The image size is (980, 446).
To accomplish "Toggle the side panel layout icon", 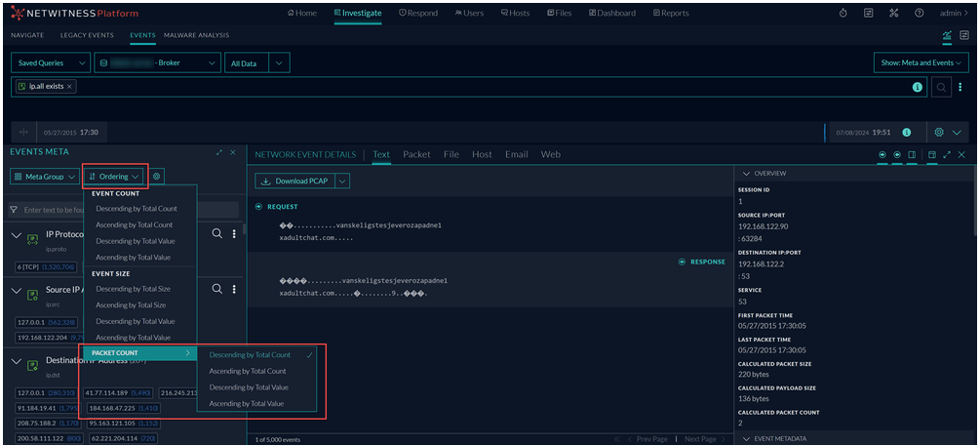I will click(912, 154).
